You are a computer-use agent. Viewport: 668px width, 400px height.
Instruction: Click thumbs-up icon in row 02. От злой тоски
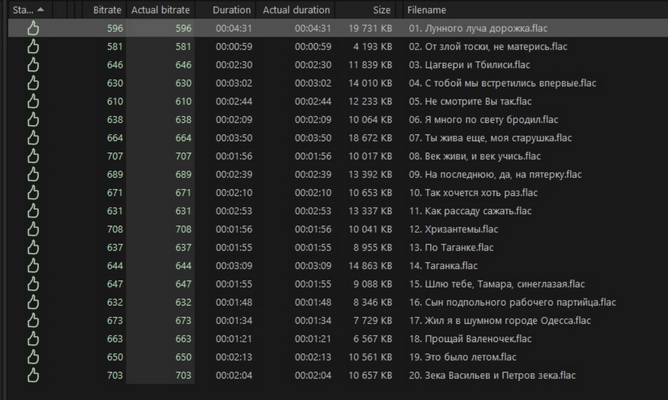33,46
